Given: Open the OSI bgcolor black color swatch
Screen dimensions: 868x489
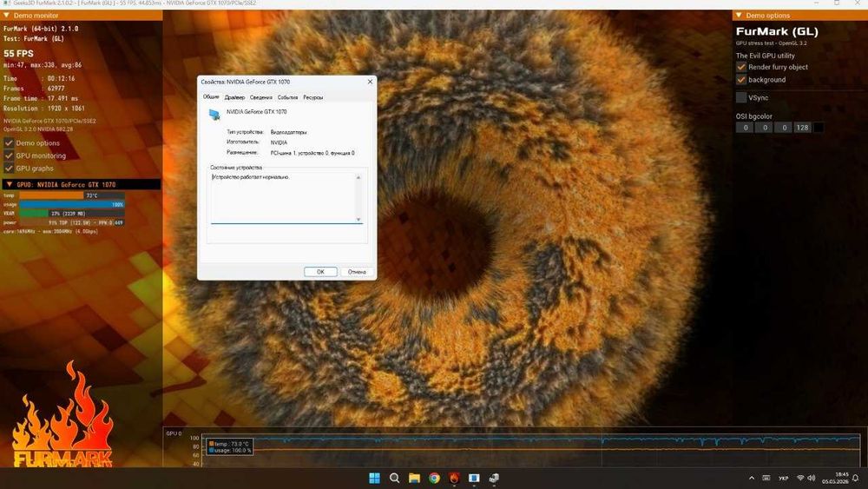Looking at the screenshot, I should pos(818,128).
